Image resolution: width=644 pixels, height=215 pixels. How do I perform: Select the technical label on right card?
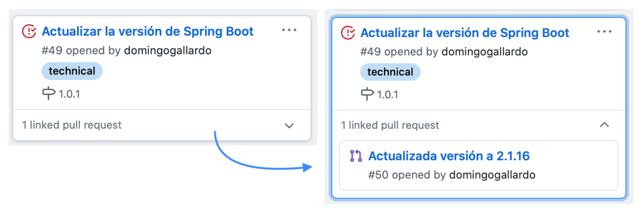click(390, 72)
